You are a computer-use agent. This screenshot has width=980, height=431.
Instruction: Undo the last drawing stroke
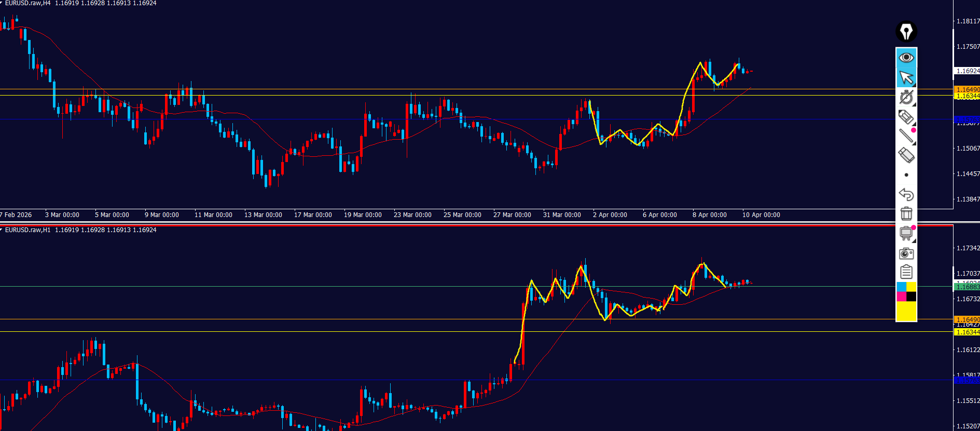click(x=906, y=194)
